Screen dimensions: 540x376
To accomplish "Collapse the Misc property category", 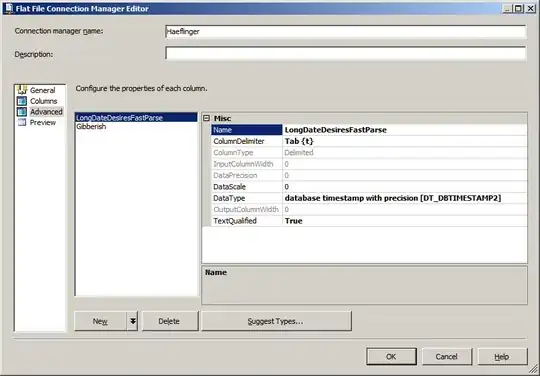I will pos(206,118).
